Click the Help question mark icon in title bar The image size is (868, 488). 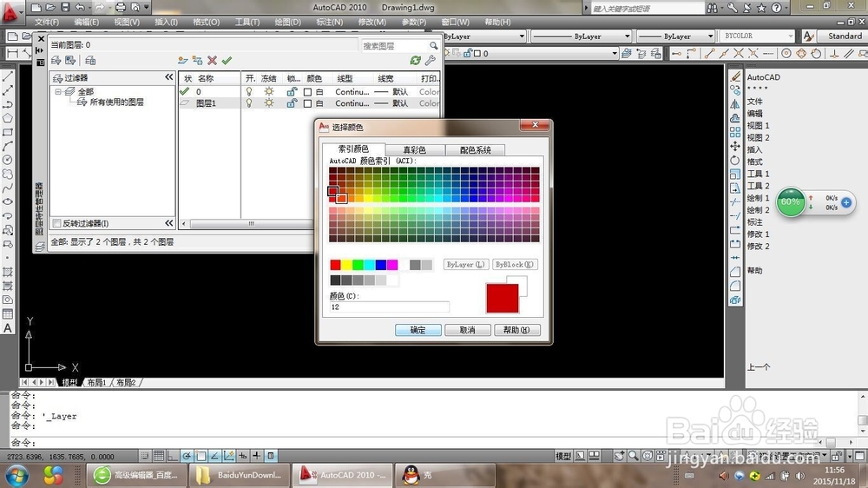(776, 8)
